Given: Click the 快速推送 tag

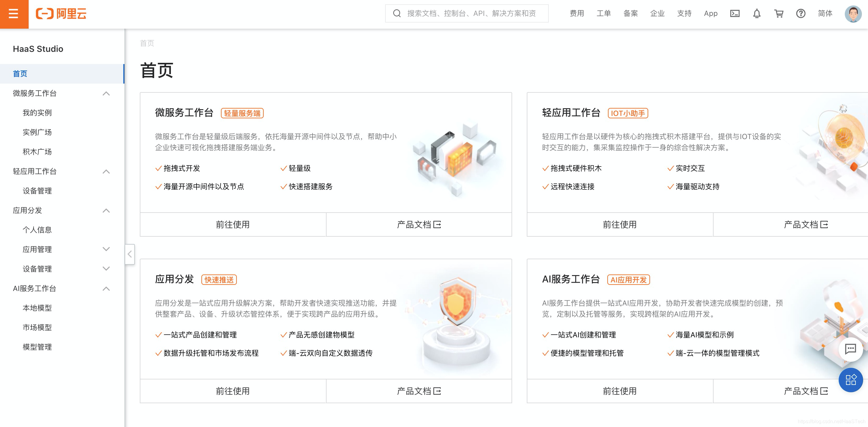Looking at the screenshot, I should pos(219,280).
